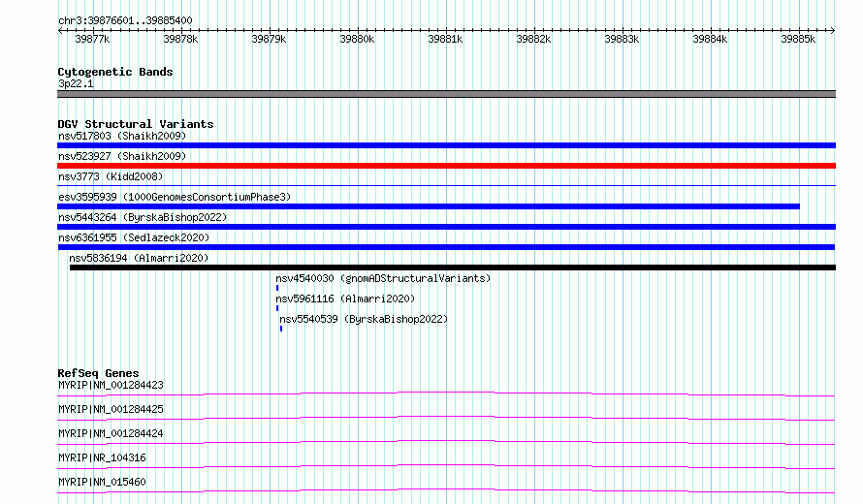
Task: Click the 39885k ruler tick label
Action: (x=798, y=39)
